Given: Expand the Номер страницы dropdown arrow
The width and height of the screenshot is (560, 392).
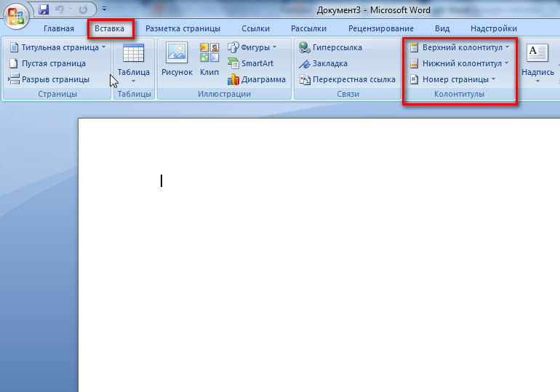Looking at the screenshot, I should click(x=493, y=79).
